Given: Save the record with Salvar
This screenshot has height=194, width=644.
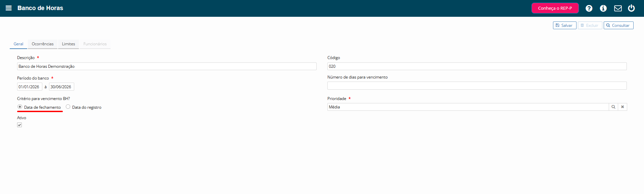Looking at the screenshot, I should pos(564,26).
